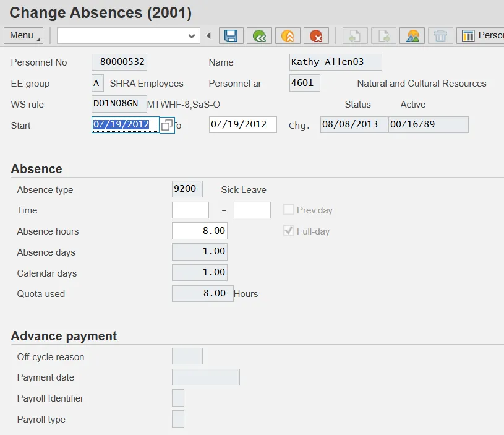Click the red Cancel icon
The height and width of the screenshot is (435, 504).
[x=316, y=36]
